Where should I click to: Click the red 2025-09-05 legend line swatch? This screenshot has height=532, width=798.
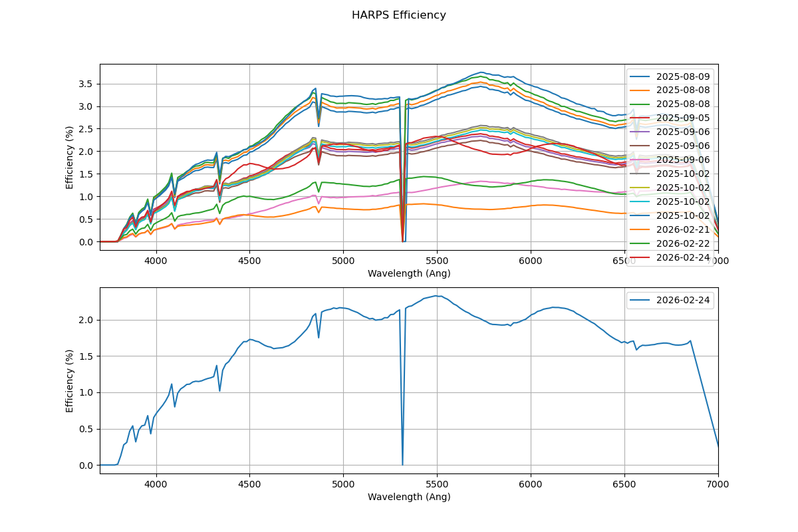(x=639, y=118)
